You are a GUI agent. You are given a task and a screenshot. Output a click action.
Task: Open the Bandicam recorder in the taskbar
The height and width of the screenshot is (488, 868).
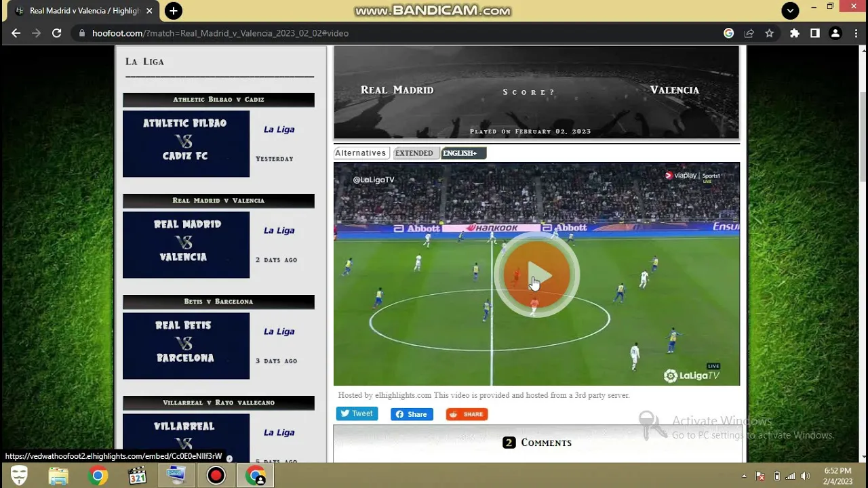pyautogui.click(x=216, y=476)
